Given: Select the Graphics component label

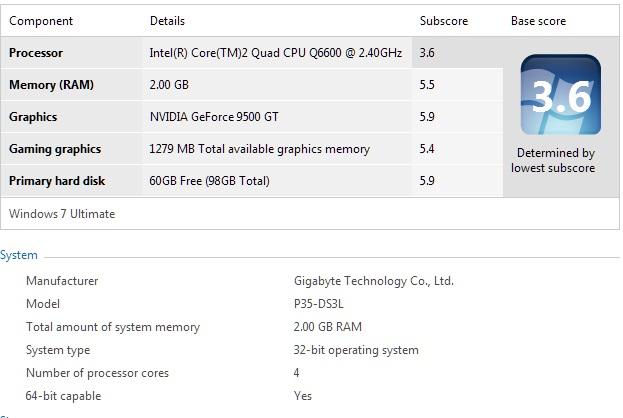Looking at the screenshot, I should pyautogui.click(x=33, y=117).
